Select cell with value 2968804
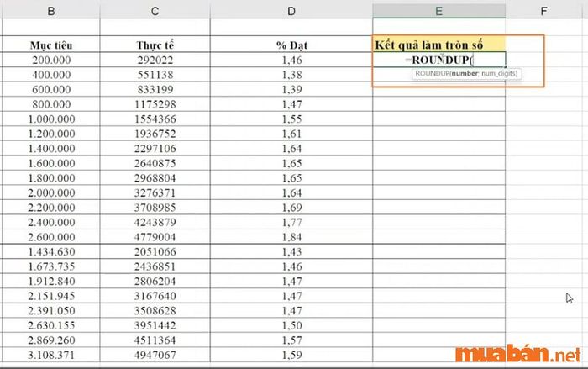Screen dimensions: 588x369 pos(155,178)
